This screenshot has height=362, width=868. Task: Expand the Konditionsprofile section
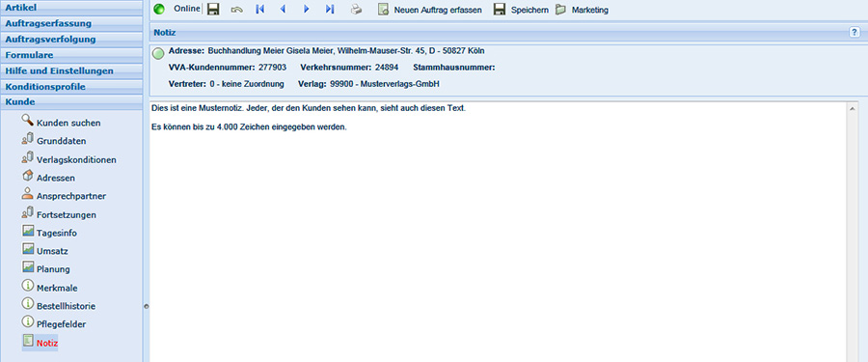(x=70, y=87)
